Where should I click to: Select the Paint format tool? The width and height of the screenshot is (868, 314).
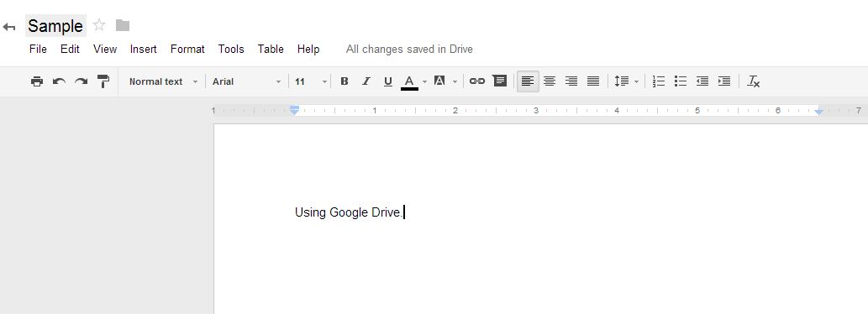pos(103,81)
